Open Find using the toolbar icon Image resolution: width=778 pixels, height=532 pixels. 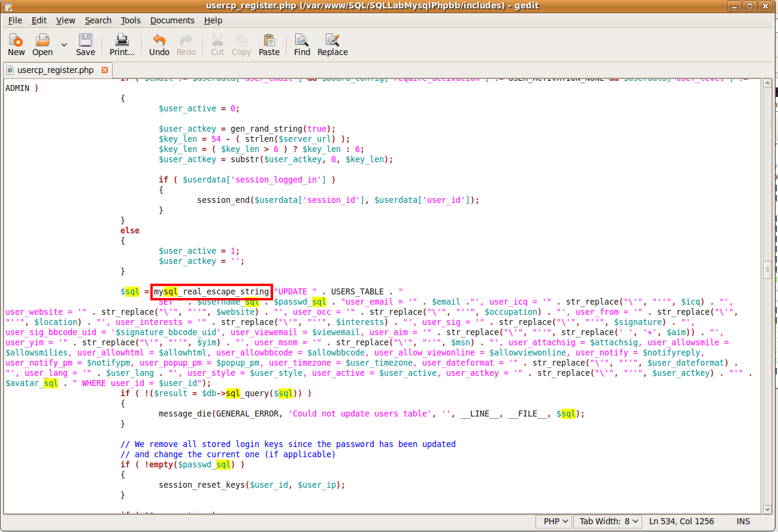[x=302, y=45]
